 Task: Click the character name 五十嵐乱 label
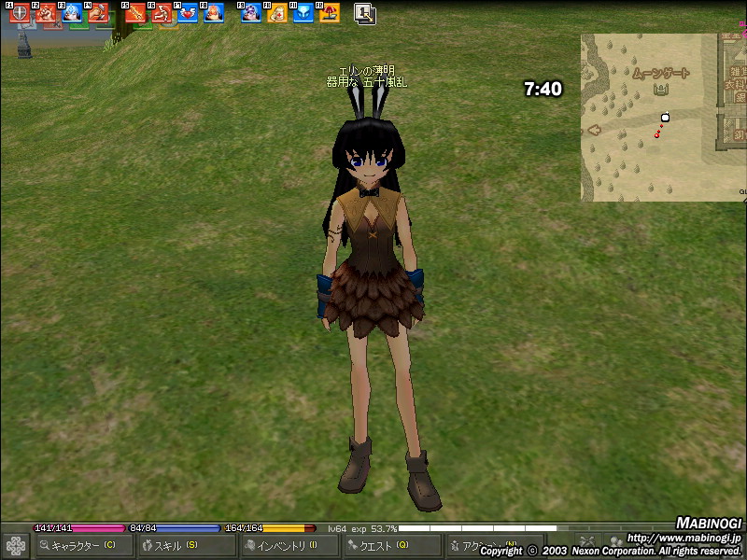pyautogui.click(x=386, y=82)
